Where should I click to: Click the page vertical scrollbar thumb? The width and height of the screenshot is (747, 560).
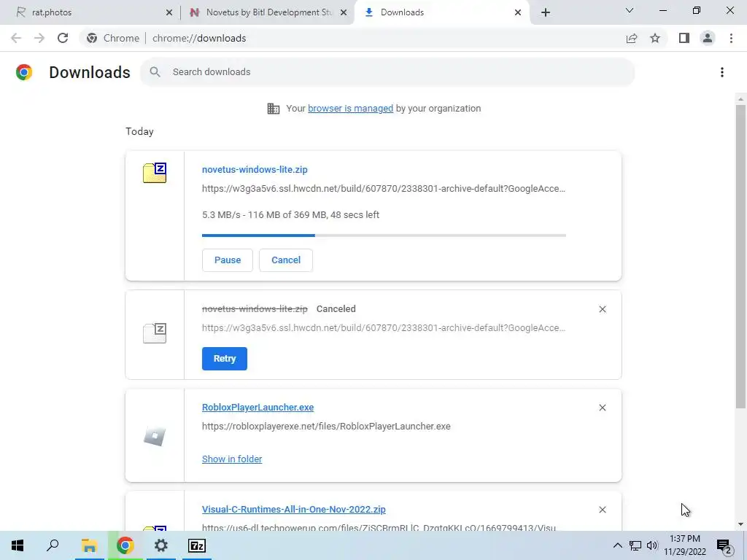pyautogui.click(x=740, y=256)
